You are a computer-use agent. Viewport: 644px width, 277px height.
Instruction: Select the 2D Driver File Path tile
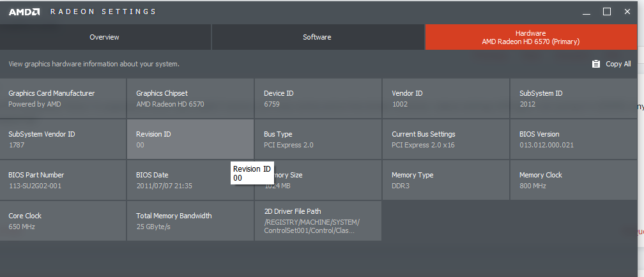(x=318, y=220)
